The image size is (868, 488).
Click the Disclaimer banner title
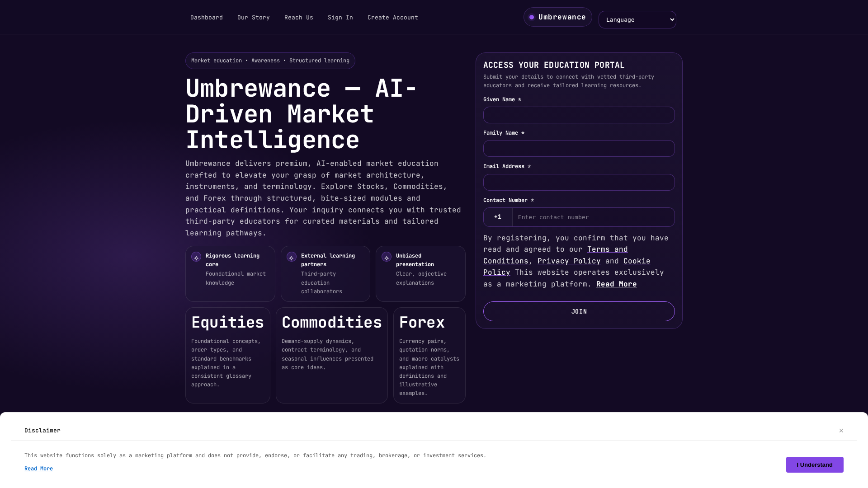[x=42, y=431]
